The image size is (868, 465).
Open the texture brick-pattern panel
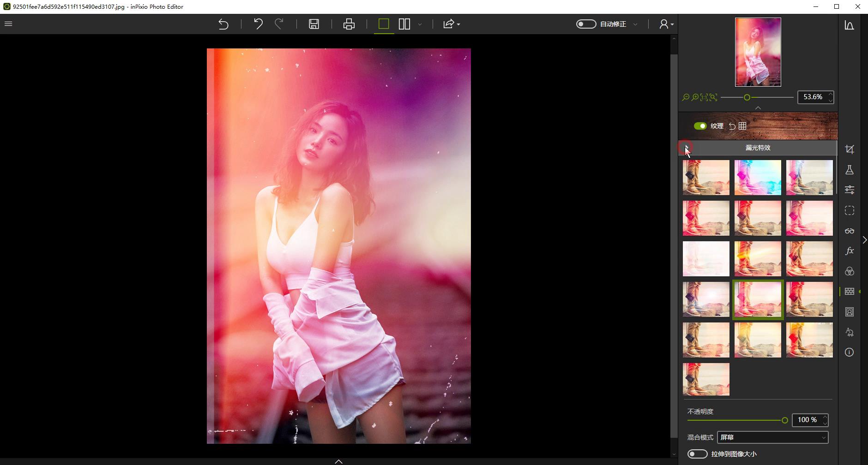(850, 292)
